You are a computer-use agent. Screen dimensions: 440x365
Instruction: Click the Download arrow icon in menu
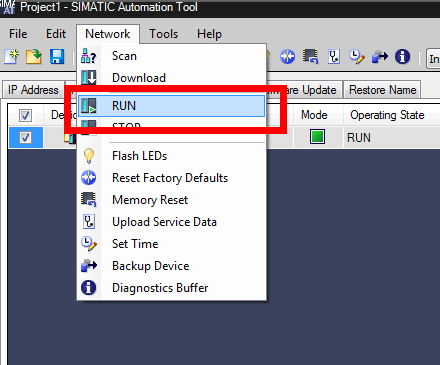[89, 77]
